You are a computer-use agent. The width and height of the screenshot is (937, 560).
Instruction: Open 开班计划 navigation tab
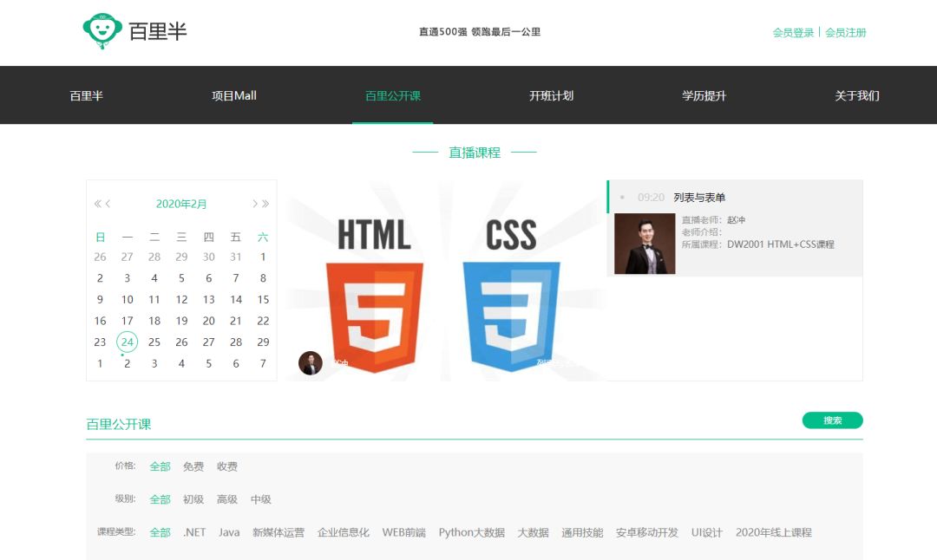click(x=551, y=95)
